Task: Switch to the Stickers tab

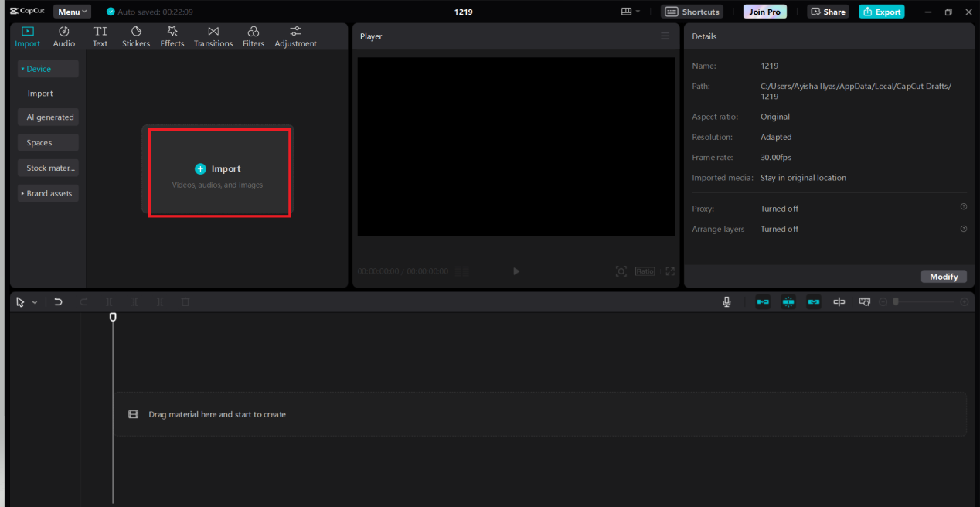Action: 136,36
